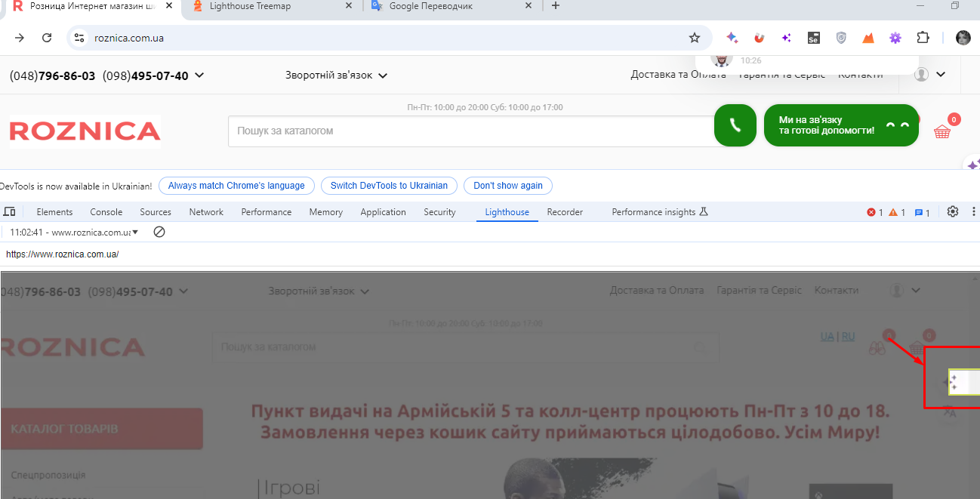Open the DevTools three-dot customize menu
Viewport: 980px width, 499px height.
coord(973,212)
